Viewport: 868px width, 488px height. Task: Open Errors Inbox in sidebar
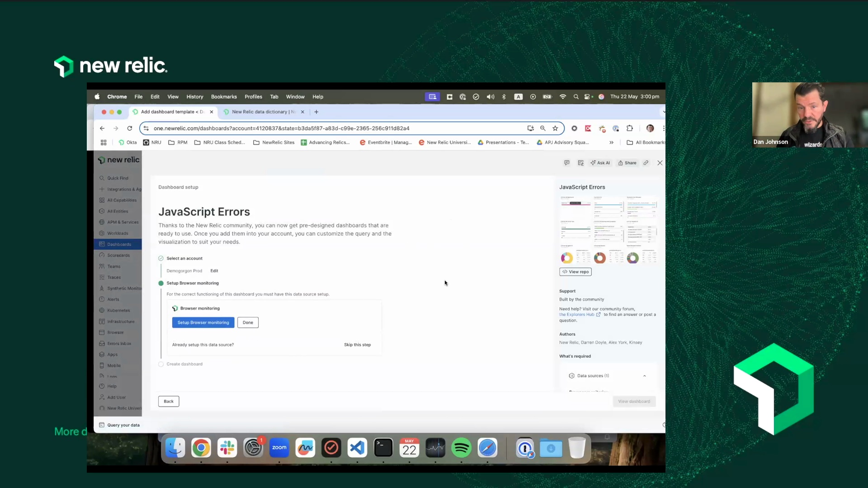(x=119, y=344)
